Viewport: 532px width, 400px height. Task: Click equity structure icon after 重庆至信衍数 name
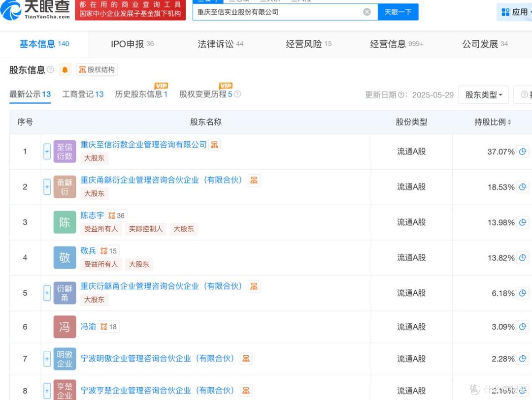[x=214, y=145]
